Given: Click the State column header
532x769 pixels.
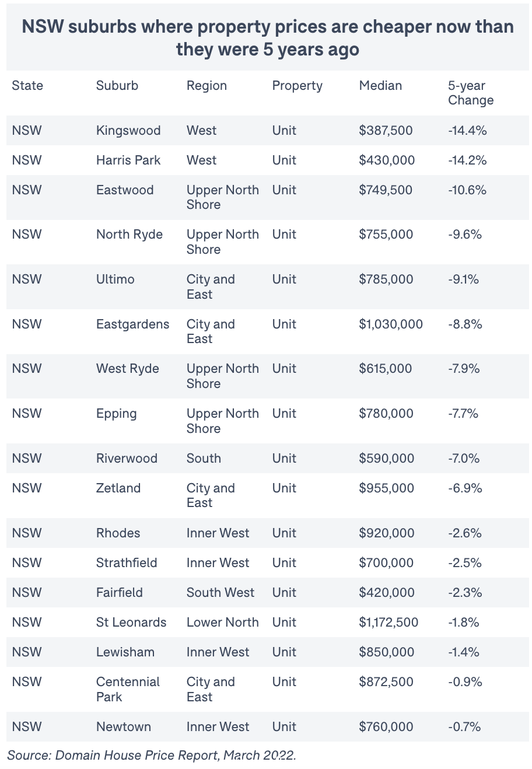Looking at the screenshot, I should (27, 86).
